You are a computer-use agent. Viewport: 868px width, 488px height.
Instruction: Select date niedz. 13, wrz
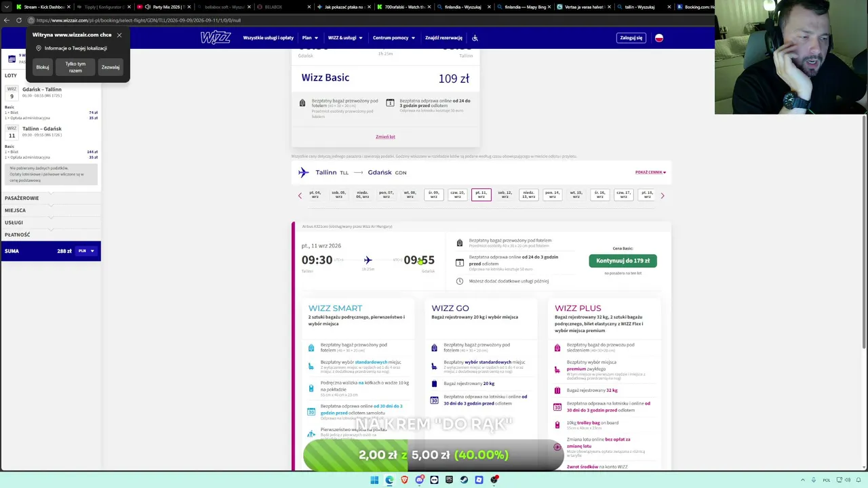[x=528, y=195]
